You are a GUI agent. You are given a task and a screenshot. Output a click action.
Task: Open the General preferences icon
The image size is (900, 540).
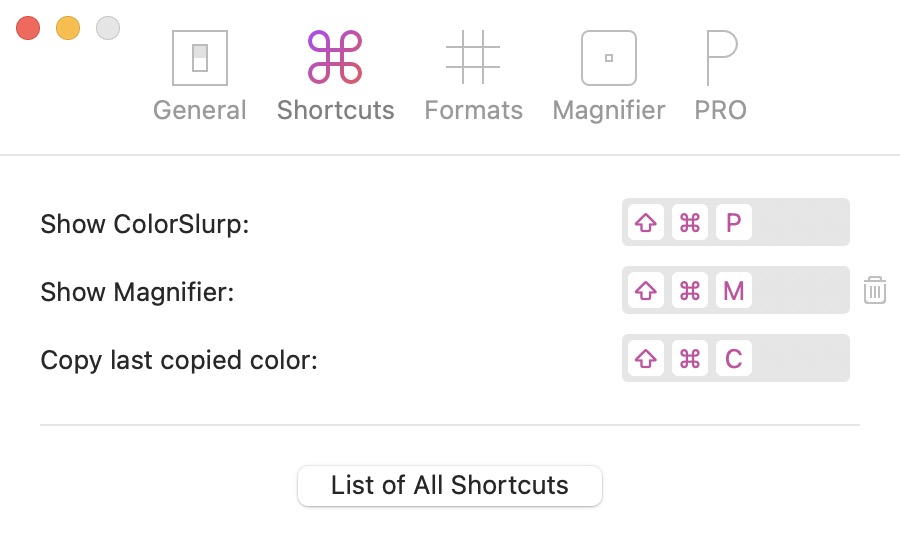[200, 58]
